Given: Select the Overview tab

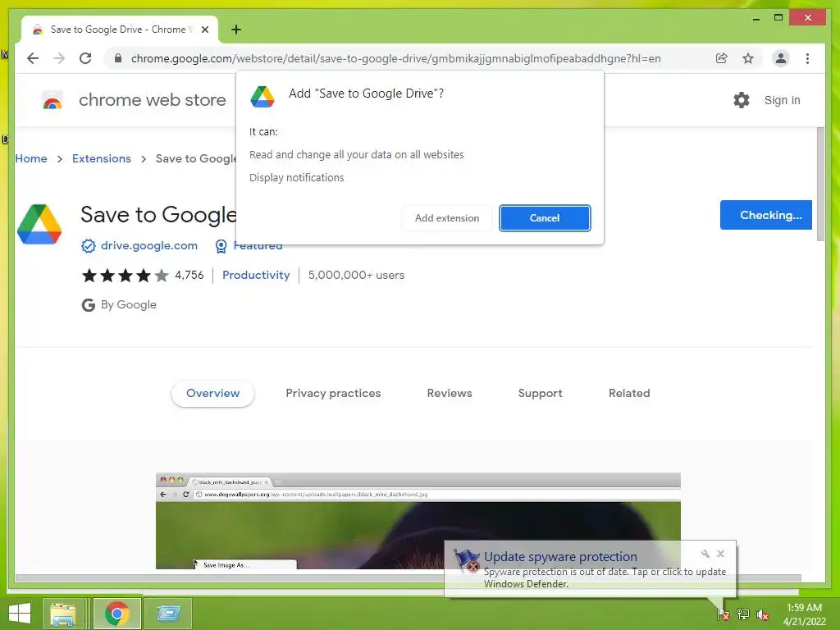Looking at the screenshot, I should (x=212, y=393).
